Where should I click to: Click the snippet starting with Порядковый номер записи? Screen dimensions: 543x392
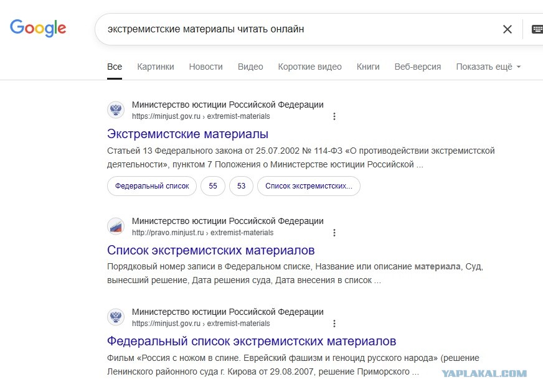tap(295, 273)
